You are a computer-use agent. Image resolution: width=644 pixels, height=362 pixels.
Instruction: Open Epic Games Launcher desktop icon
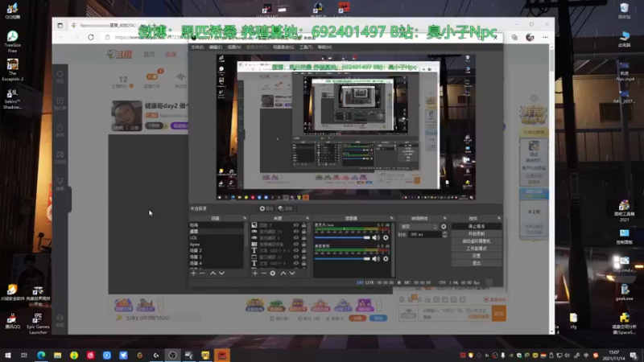tap(38, 324)
